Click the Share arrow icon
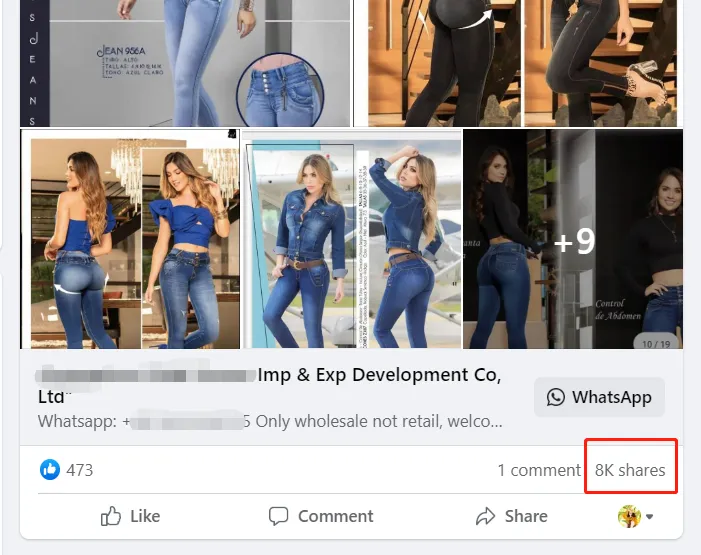 [486, 516]
